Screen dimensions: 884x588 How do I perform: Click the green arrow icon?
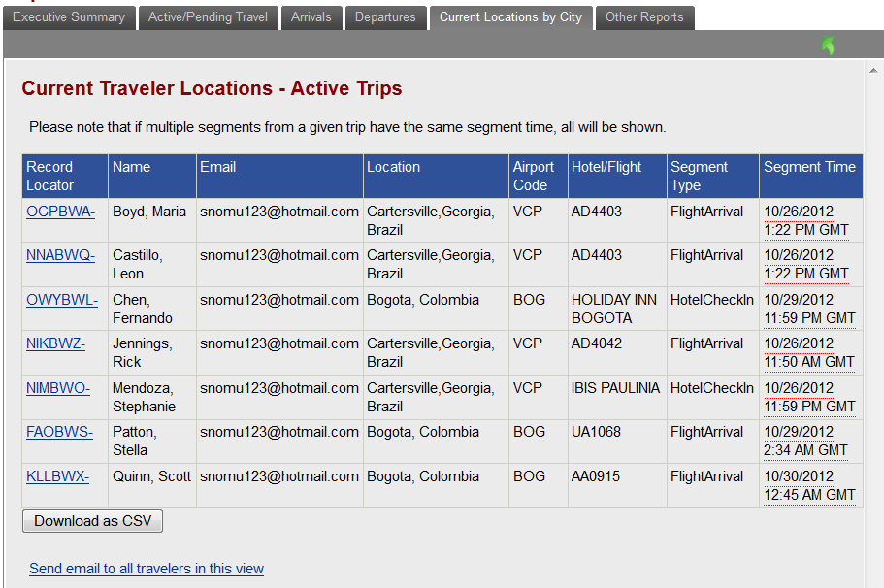point(828,46)
